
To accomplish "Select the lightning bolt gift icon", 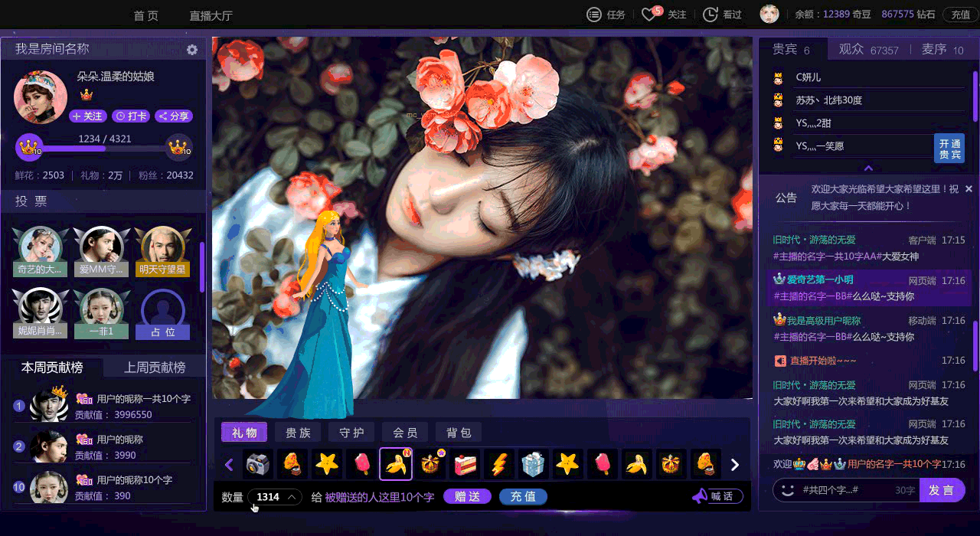I will point(499,464).
